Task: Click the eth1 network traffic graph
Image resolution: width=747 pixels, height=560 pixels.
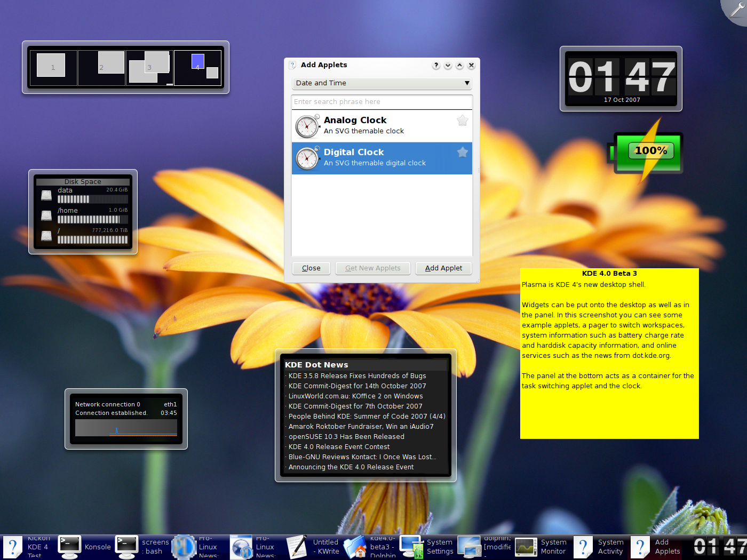Action: pyautogui.click(x=126, y=428)
